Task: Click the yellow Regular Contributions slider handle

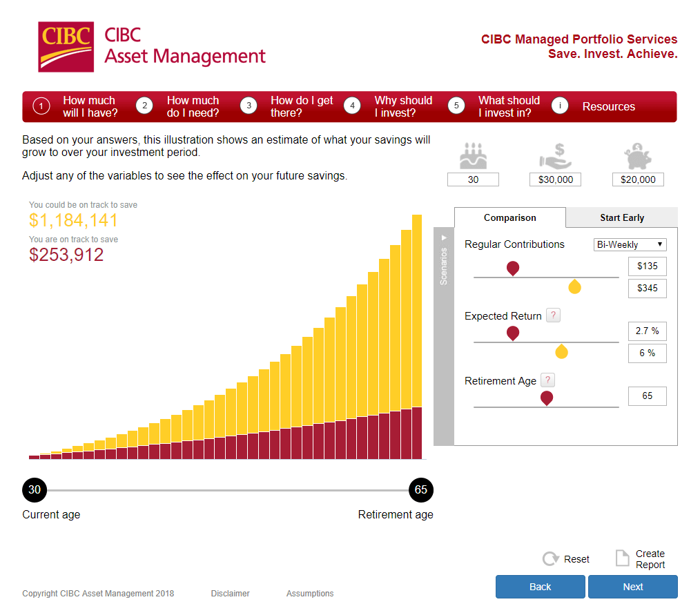Action: [x=574, y=286]
